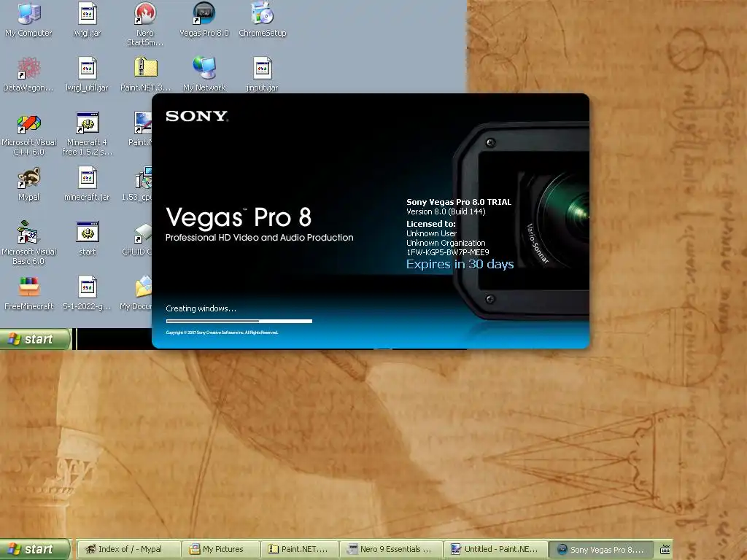Switch to the Index of / - Mypal window

pos(129,550)
